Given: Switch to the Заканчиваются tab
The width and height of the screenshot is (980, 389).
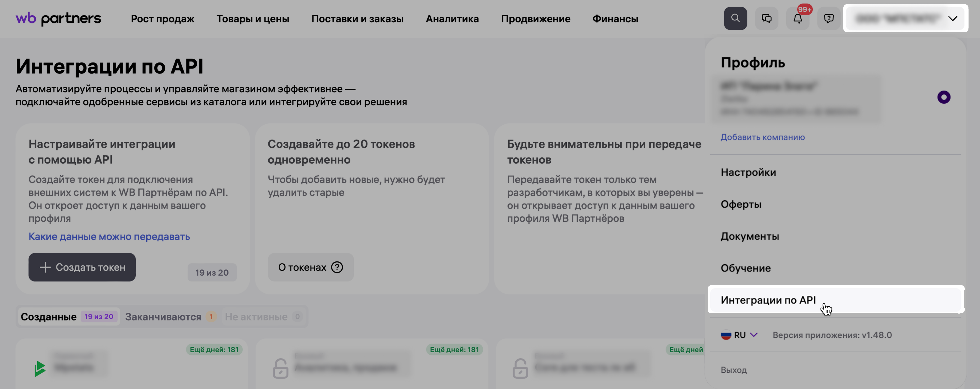Looking at the screenshot, I should 163,317.
